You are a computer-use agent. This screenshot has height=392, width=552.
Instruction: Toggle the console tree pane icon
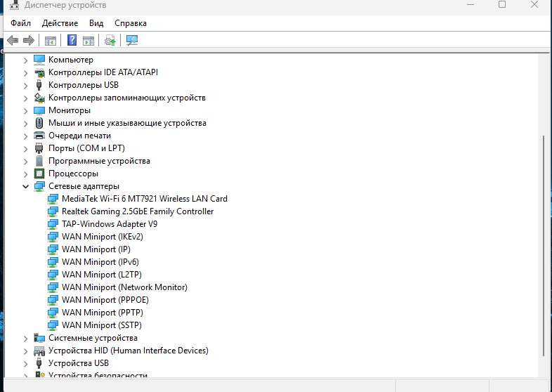[51, 41]
